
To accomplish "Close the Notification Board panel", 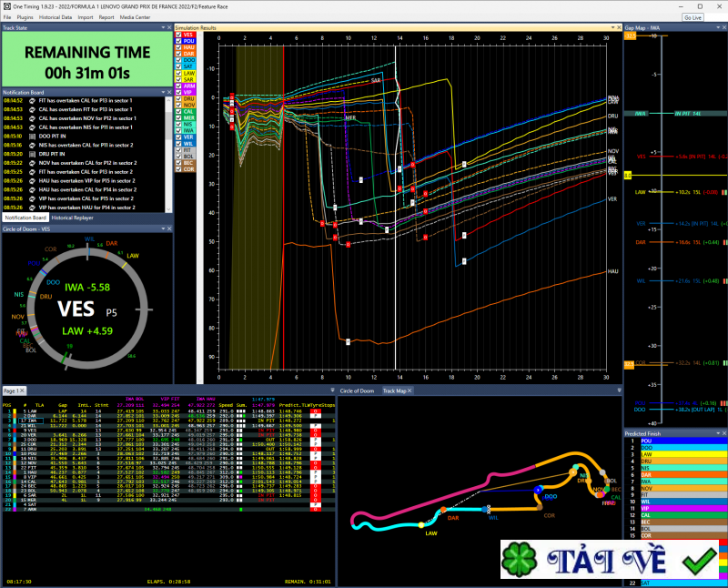I will 169,93.
